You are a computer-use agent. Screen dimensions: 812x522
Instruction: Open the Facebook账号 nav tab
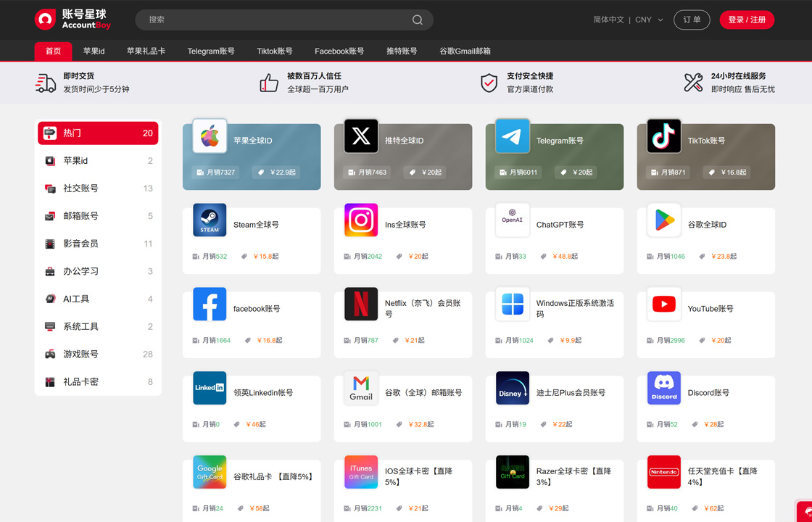click(339, 51)
